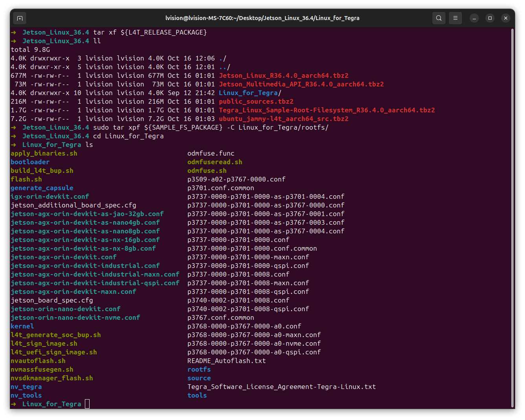Image resolution: width=525 pixels, height=420 pixels.
Task: Click p3740-0002-p3701-0008-qspi.conf entry
Action: coord(248,309)
